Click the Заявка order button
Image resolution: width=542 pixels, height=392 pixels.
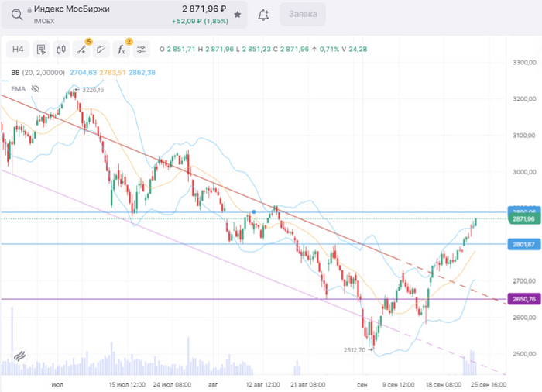tap(303, 14)
